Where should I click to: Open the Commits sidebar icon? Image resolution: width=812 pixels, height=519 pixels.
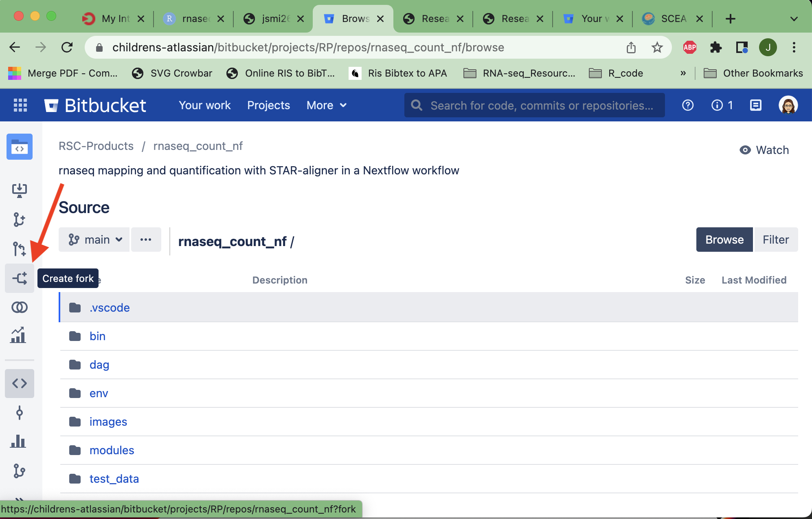tap(20, 413)
